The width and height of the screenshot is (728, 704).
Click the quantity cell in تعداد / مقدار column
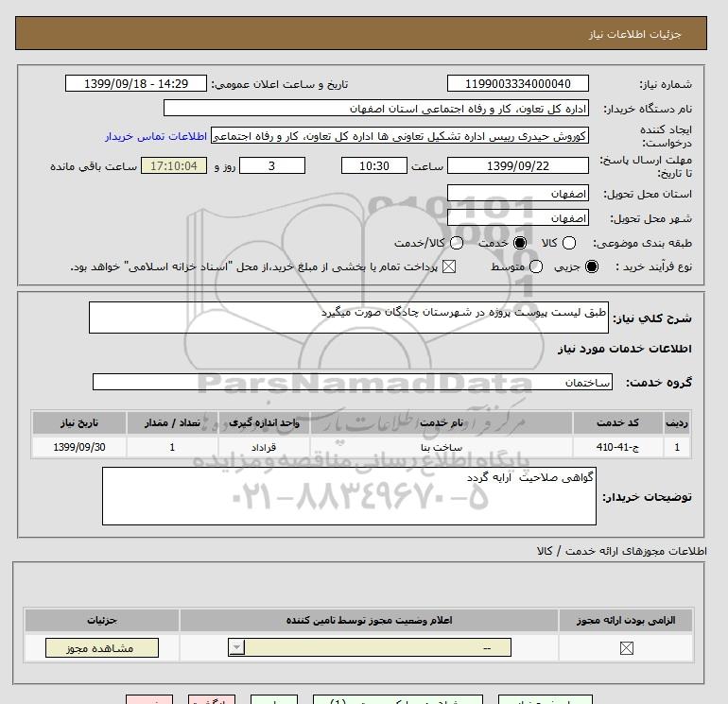click(x=172, y=447)
